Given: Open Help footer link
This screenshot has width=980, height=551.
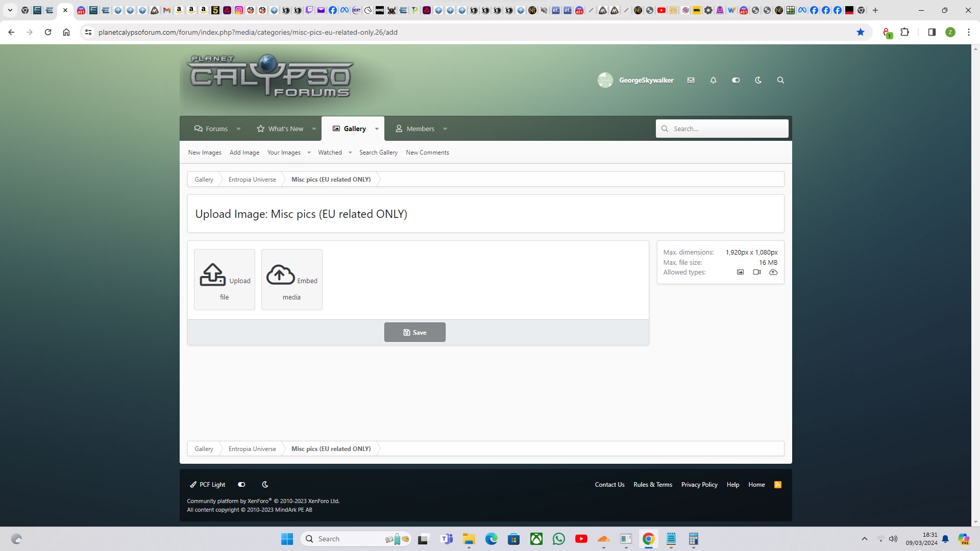Looking at the screenshot, I should point(733,485).
